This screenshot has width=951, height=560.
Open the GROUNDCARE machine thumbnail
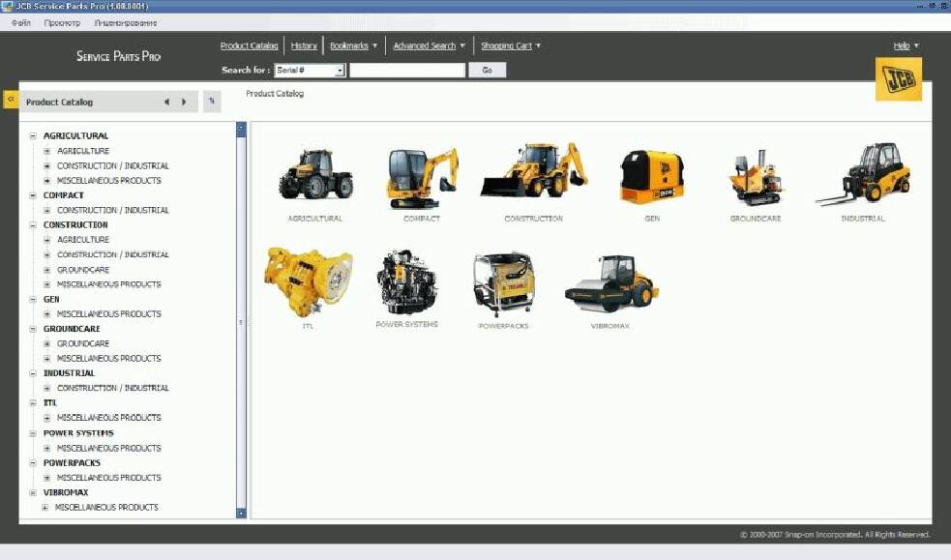(x=756, y=177)
